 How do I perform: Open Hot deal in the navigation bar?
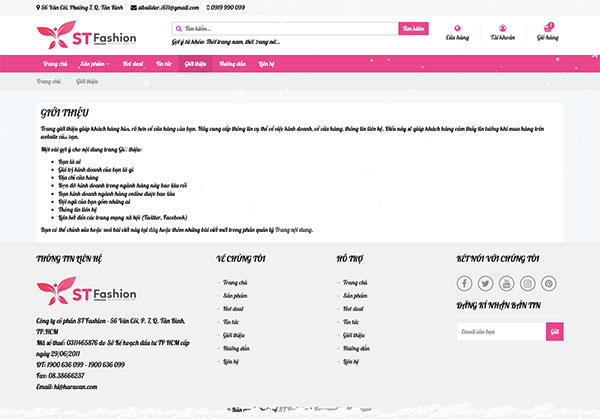click(x=133, y=64)
